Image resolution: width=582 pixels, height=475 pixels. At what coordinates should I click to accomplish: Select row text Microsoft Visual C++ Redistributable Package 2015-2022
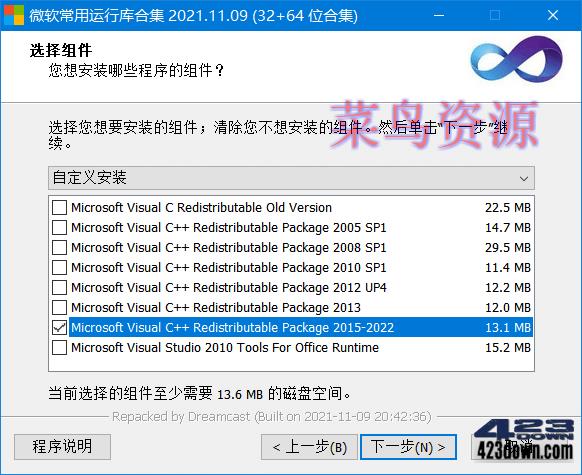click(232, 328)
